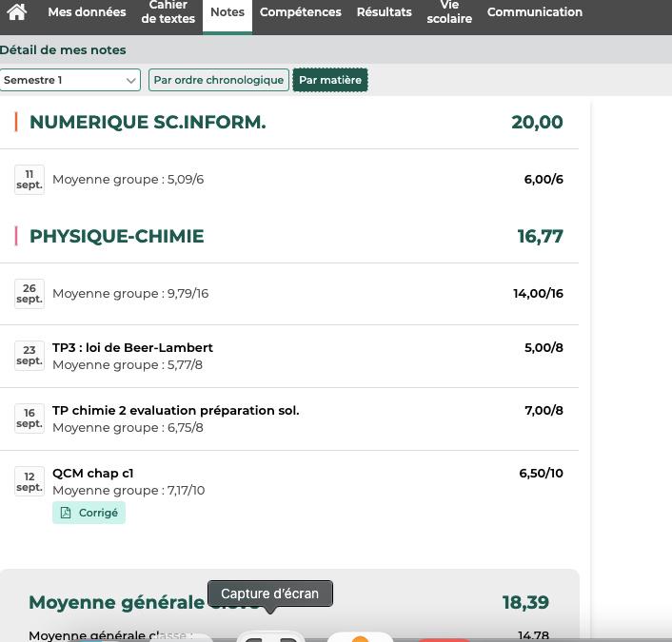Click the 11 sept. date icon
Viewport: 672px width, 642px height.
pos(30,180)
